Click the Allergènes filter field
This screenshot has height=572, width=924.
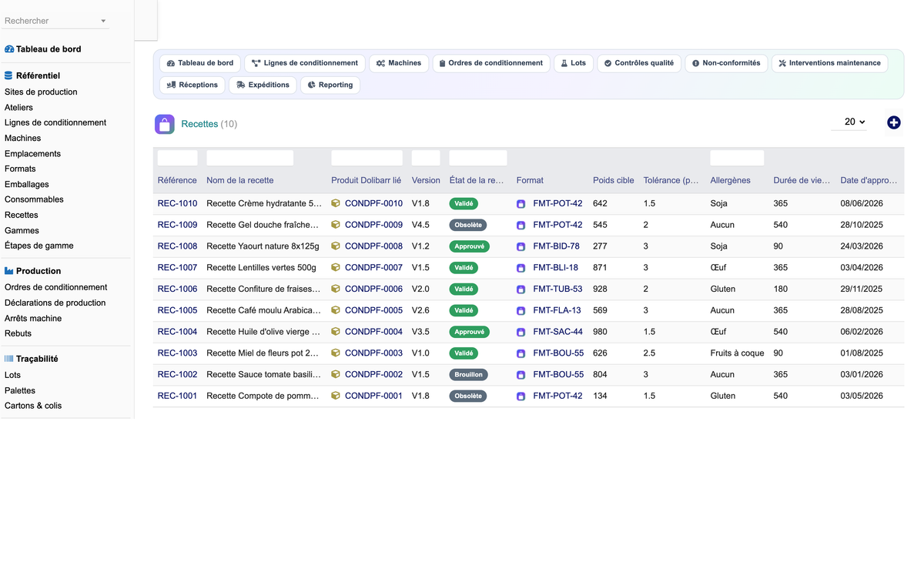pos(737,158)
